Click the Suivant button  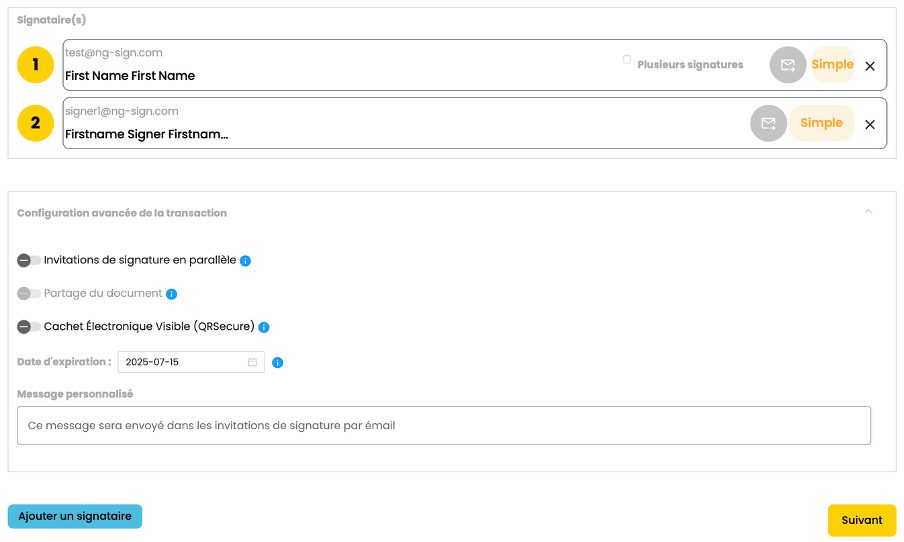(861, 520)
